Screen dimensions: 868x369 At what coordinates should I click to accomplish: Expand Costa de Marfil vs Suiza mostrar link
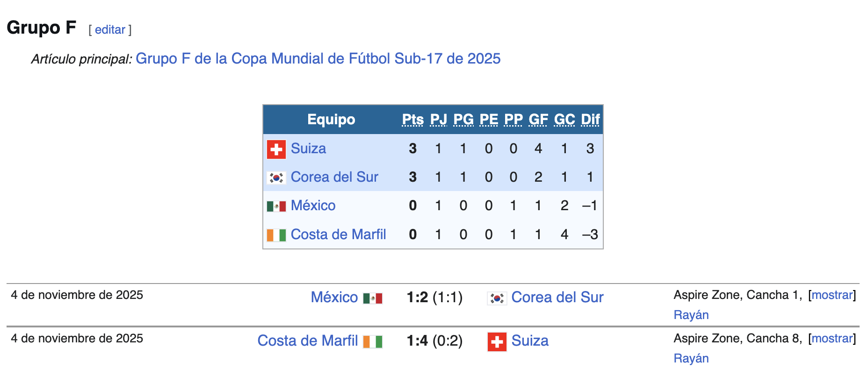coord(832,338)
